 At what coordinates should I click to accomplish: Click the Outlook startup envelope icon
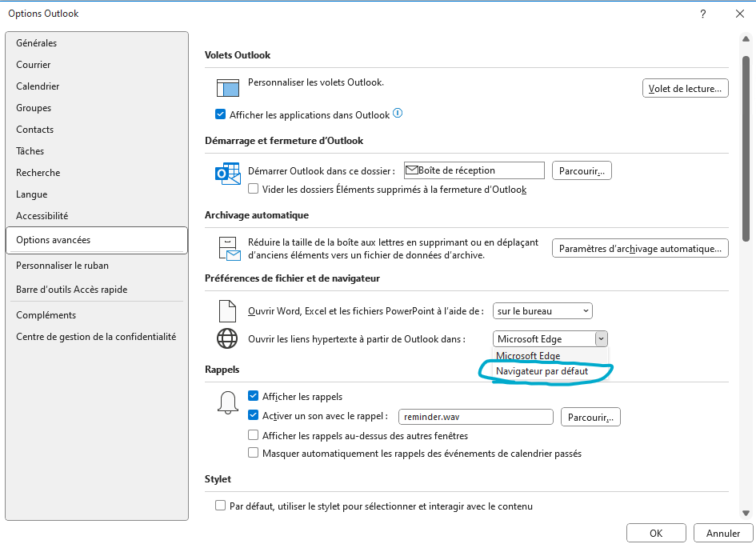coord(228,174)
